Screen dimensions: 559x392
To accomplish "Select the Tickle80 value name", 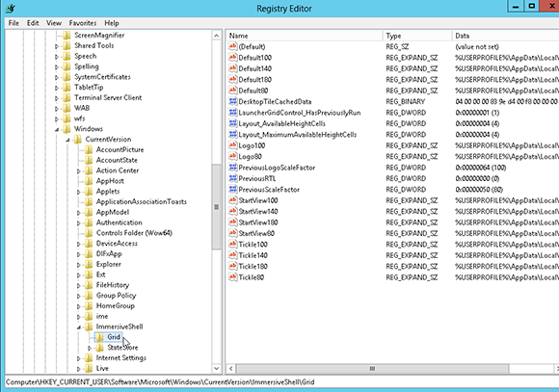I will (252, 277).
